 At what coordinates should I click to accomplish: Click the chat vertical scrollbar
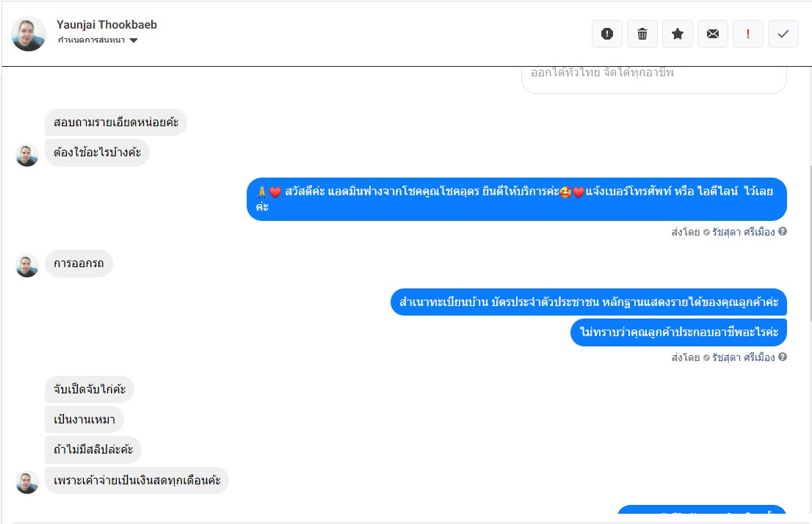[x=809, y=236]
